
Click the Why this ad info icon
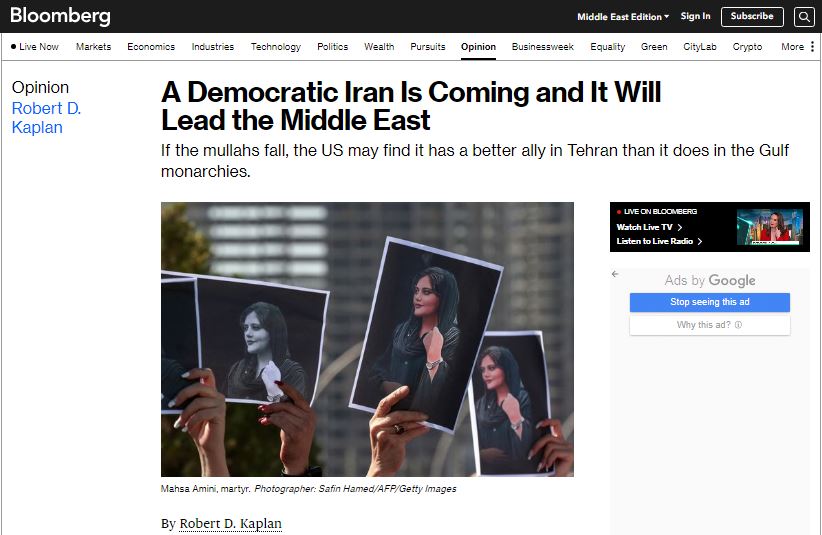point(739,325)
